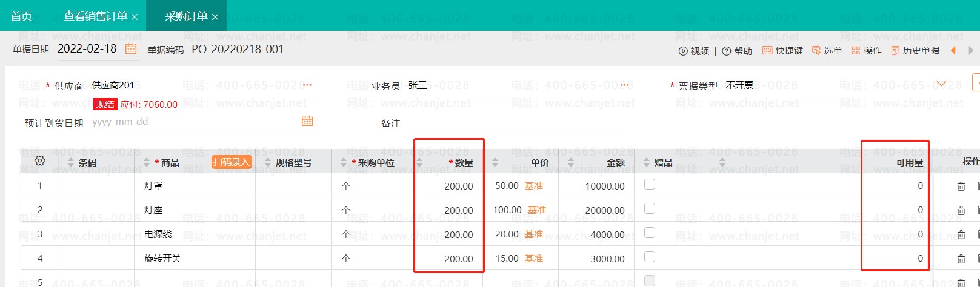Mark 电源线 as gift item
The width and height of the screenshot is (980, 287).
(x=650, y=233)
